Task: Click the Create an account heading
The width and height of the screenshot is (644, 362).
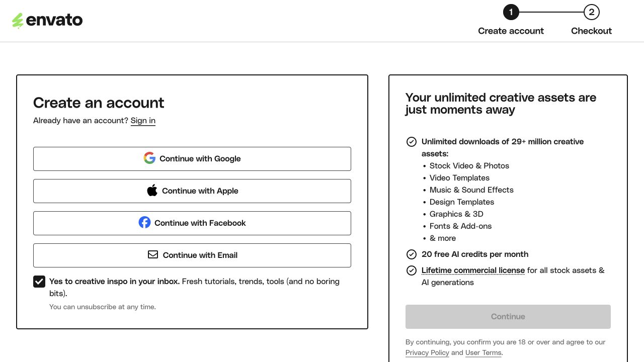Action: tap(99, 103)
